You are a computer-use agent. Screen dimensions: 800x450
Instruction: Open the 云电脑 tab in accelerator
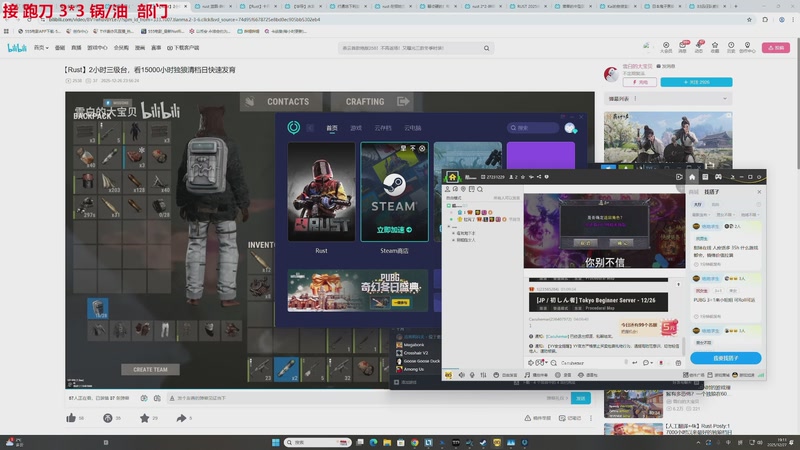pos(413,128)
